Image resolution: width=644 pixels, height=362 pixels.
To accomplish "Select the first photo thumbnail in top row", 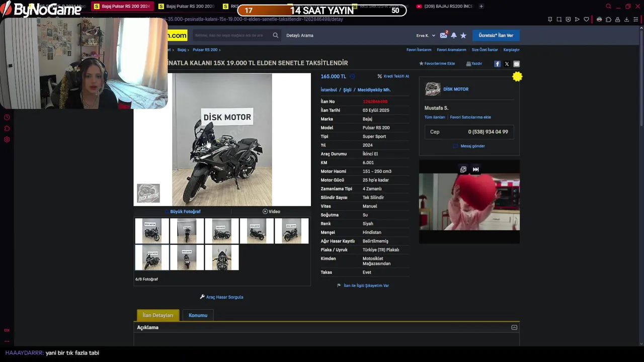I will (x=152, y=231).
